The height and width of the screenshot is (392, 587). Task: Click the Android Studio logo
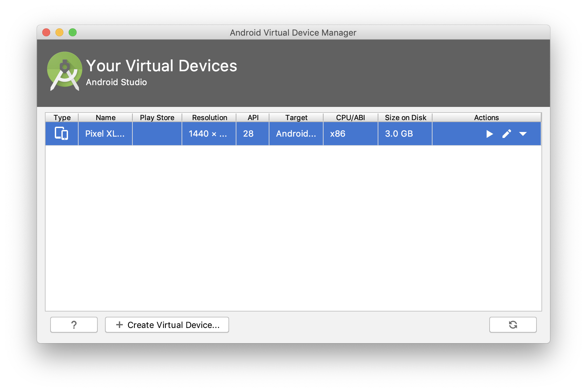coord(65,71)
